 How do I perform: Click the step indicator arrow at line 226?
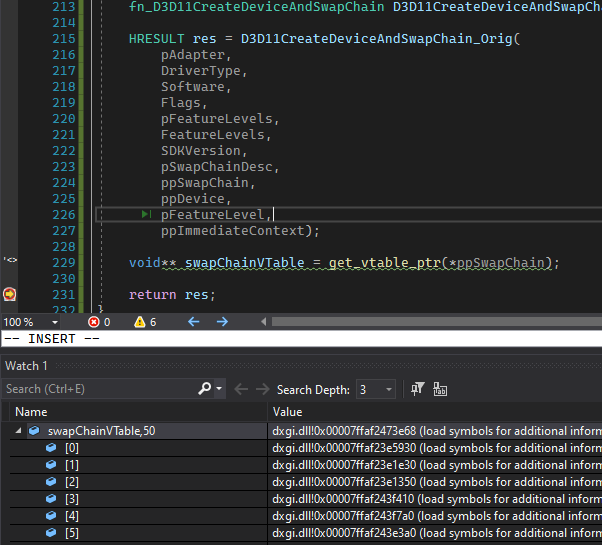[x=147, y=215]
